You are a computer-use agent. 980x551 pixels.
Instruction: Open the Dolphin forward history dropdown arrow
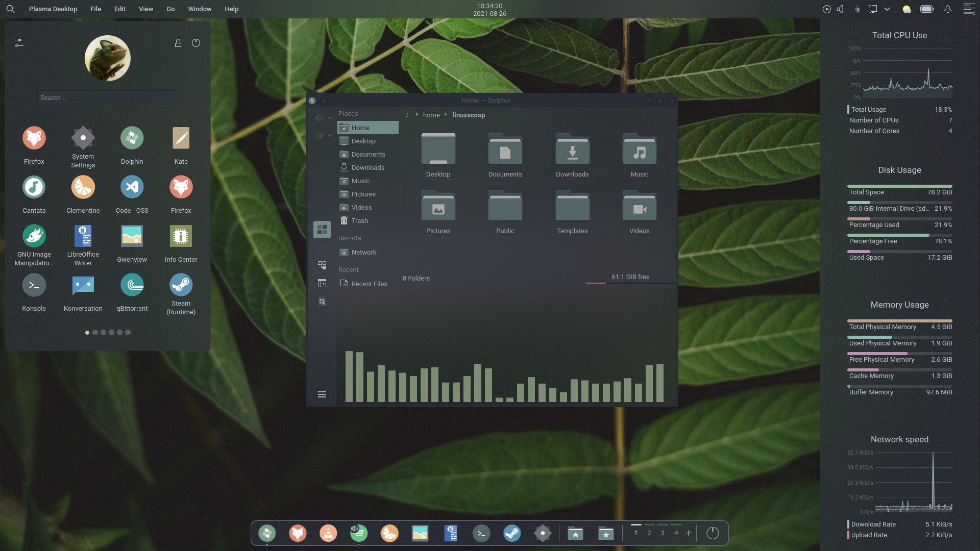[x=330, y=136]
